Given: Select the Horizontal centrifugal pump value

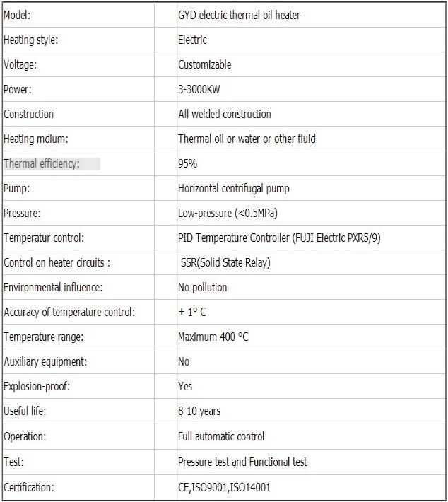Looking at the screenshot, I should tap(234, 189).
